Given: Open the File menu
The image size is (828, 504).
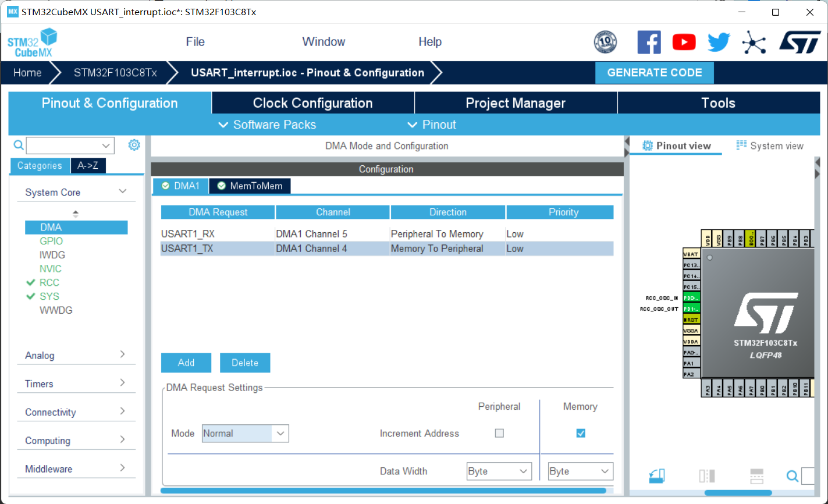Looking at the screenshot, I should click(x=196, y=42).
